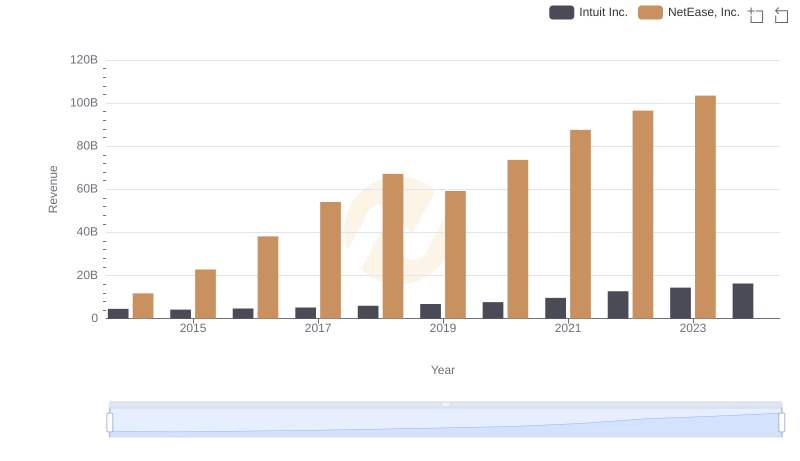Click the 2021 x-axis label

tap(568, 328)
